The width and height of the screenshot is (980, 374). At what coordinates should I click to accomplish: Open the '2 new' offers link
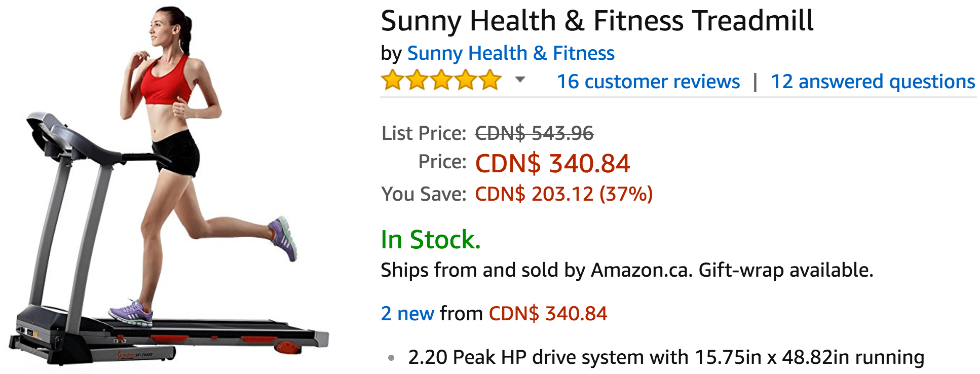pyautogui.click(x=407, y=314)
